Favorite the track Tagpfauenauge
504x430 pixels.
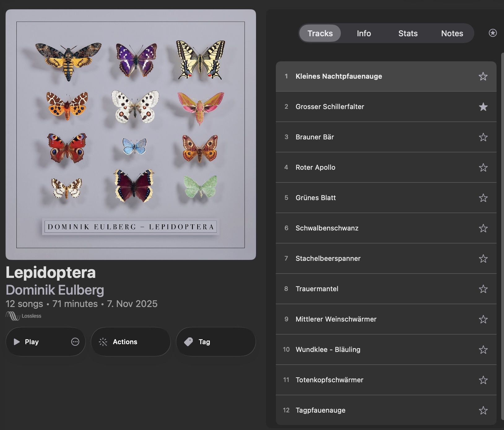pos(483,410)
